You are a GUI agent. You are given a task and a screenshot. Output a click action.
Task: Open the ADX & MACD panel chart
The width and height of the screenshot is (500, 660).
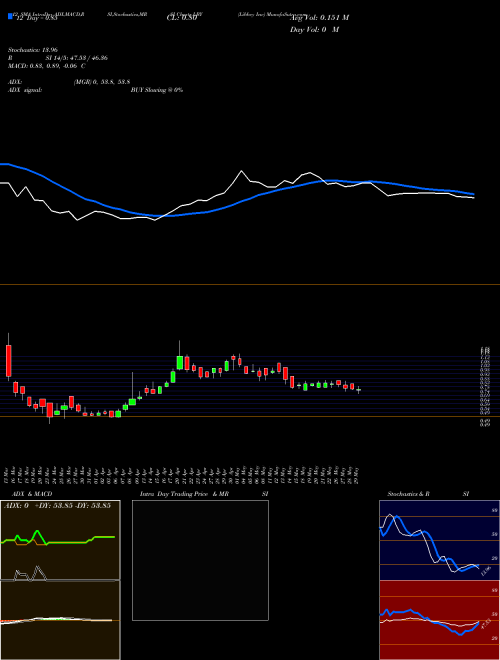60,580
